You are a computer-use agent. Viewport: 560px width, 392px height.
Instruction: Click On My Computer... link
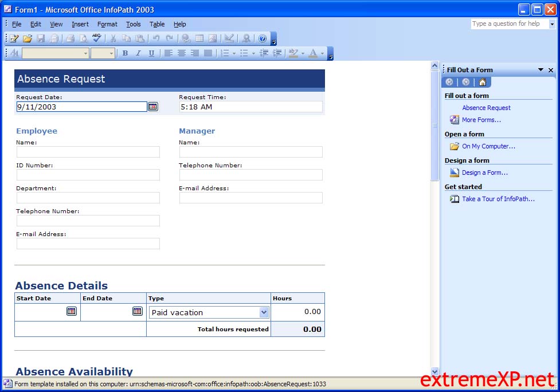pyautogui.click(x=488, y=146)
